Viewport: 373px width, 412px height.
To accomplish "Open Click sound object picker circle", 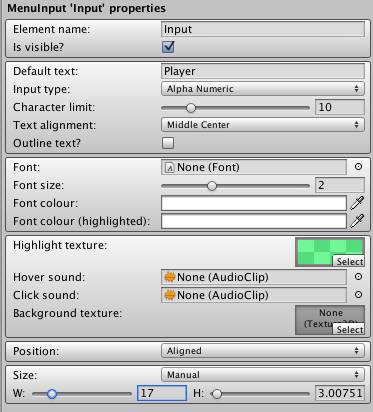I will 358,295.
